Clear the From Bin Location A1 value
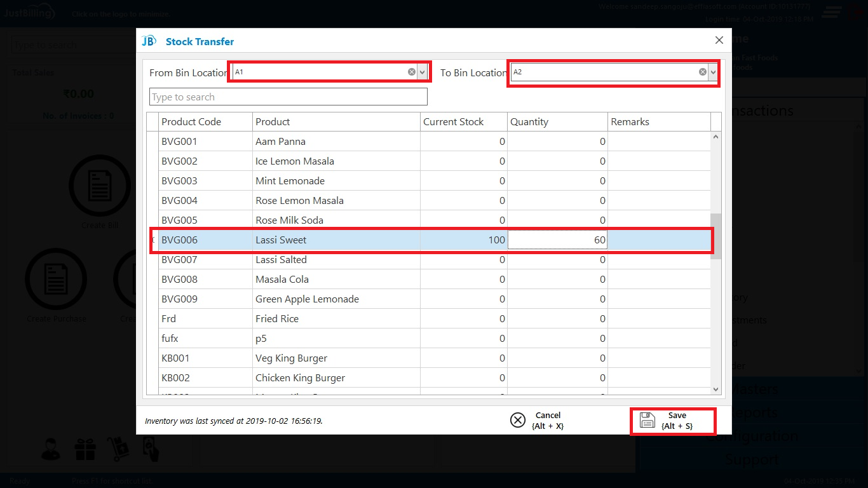Screen dimensions: 868x488 pos(412,72)
